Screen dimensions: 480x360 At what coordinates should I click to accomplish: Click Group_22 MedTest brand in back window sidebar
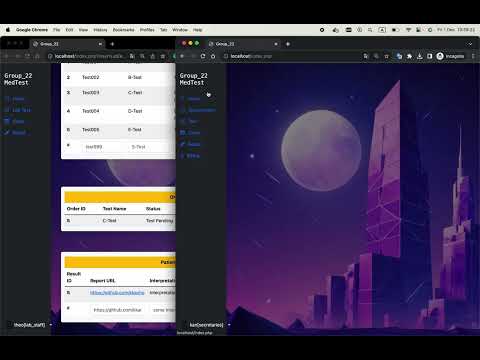click(x=18, y=79)
